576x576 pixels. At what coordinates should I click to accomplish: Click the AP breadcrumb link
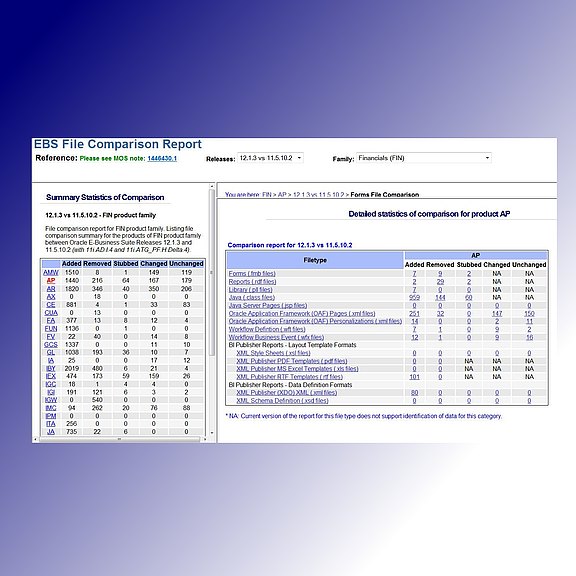(x=282, y=195)
